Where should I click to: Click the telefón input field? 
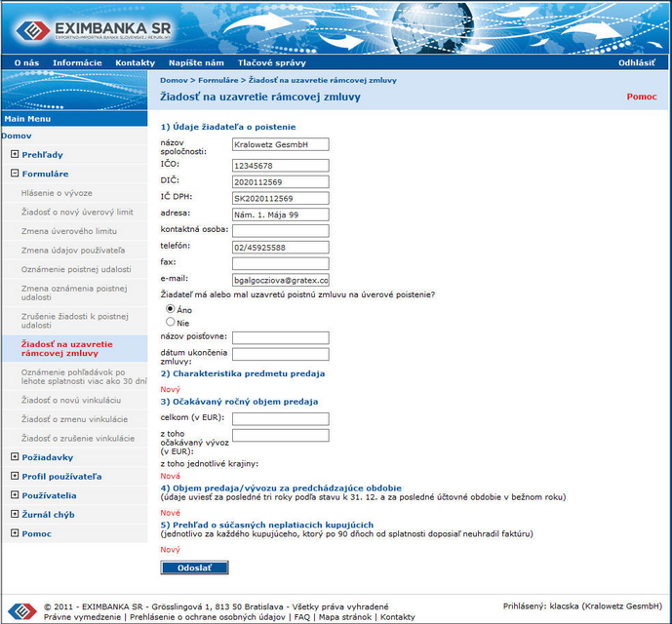pyautogui.click(x=281, y=248)
